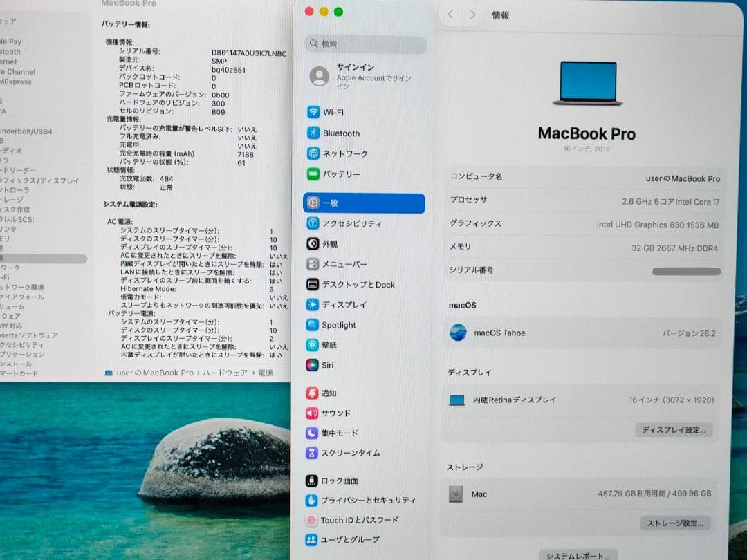Click inside the 検索 search field
Viewport: 747px width, 560px height.
point(365,45)
